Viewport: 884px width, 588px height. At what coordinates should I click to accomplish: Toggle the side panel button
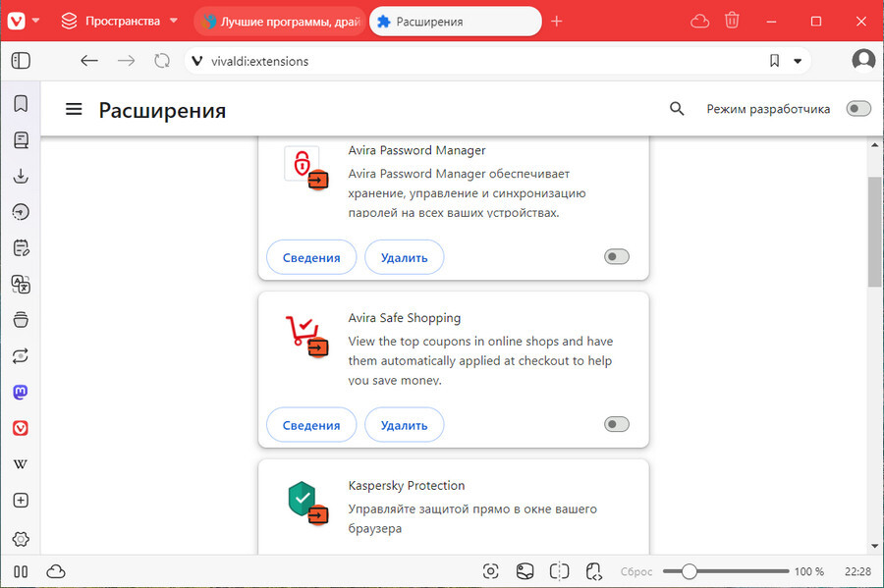coord(21,61)
